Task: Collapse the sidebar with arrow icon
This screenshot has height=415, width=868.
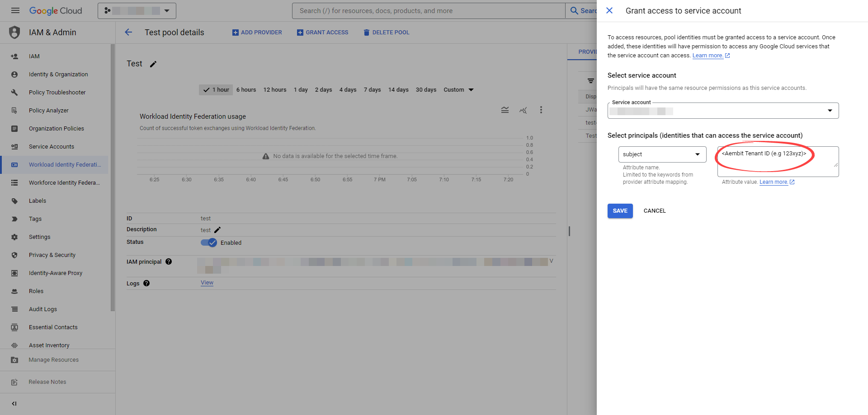Action: click(14, 404)
